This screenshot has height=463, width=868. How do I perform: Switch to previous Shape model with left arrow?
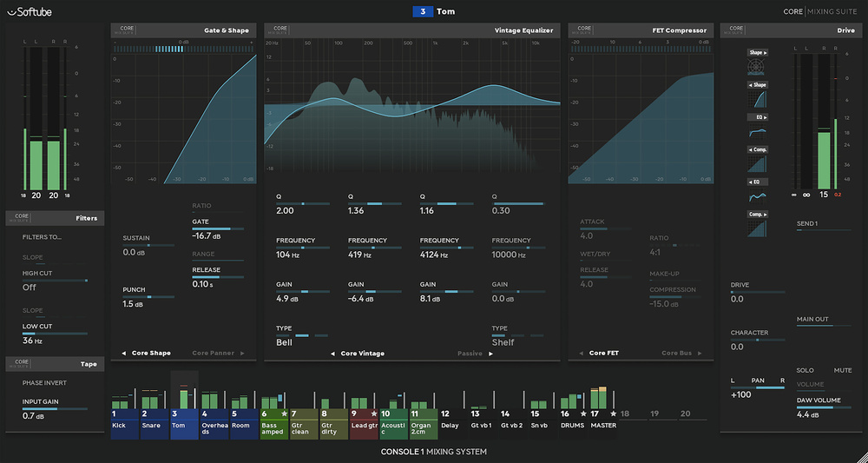click(123, 354)
